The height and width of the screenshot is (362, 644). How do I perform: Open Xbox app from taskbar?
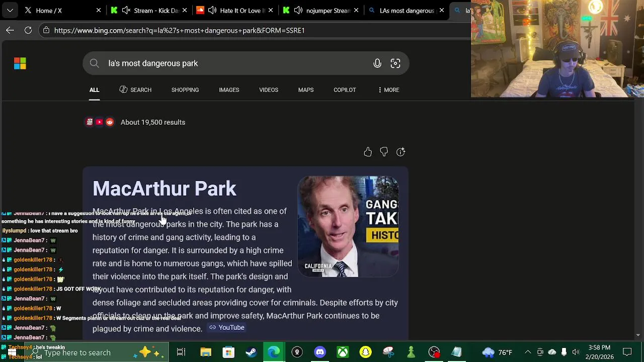pos(343,352)
